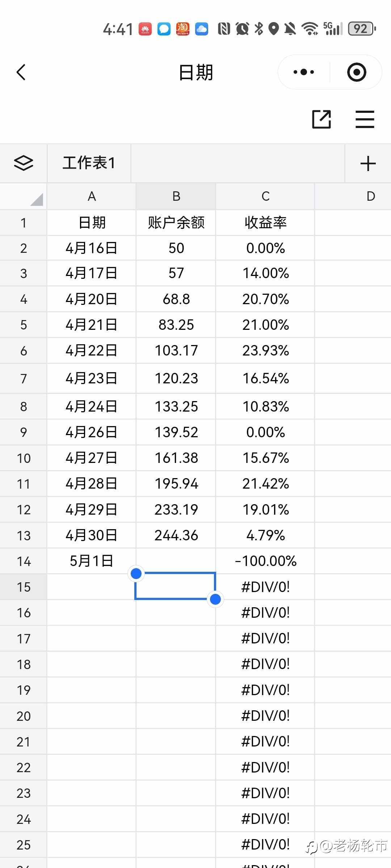Image resolution: width=391 pixels, height=868 pixels.
Task: Select column C header
Action: point(265,196)
